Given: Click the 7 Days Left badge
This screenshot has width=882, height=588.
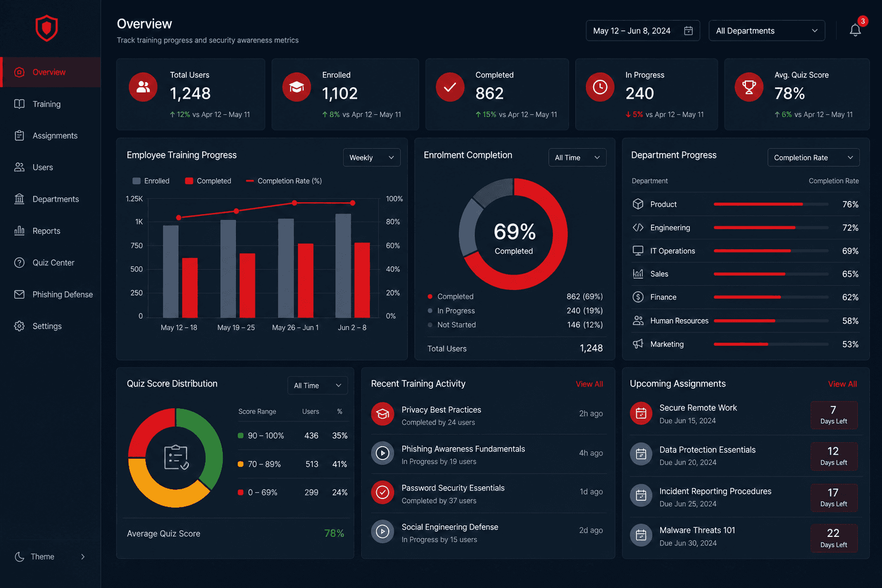Looking at the screenshot, I should click(x=834, y=415).
